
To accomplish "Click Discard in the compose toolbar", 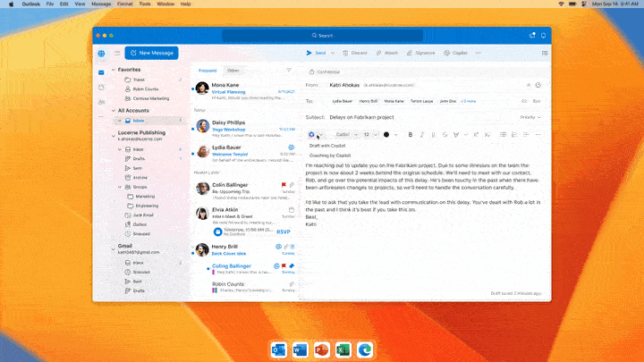I will pos(355,53).
